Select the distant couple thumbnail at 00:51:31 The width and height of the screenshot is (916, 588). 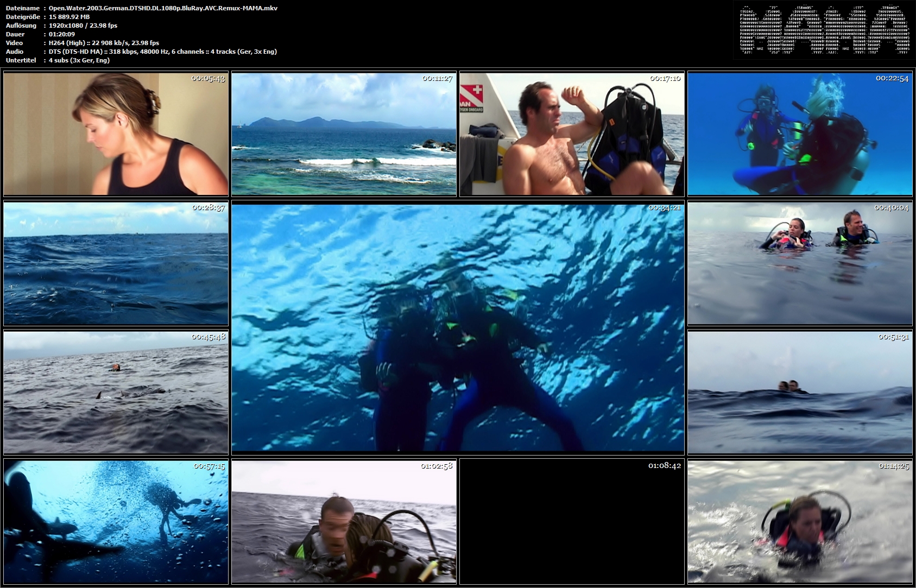coord(800,392)
